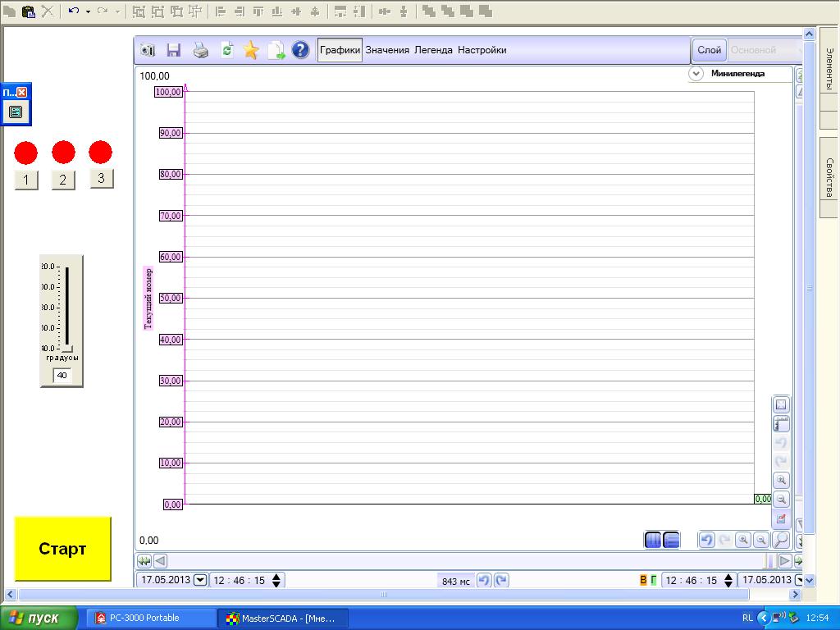Toggle the horizontal grid lines button

(x=671, y=540)
